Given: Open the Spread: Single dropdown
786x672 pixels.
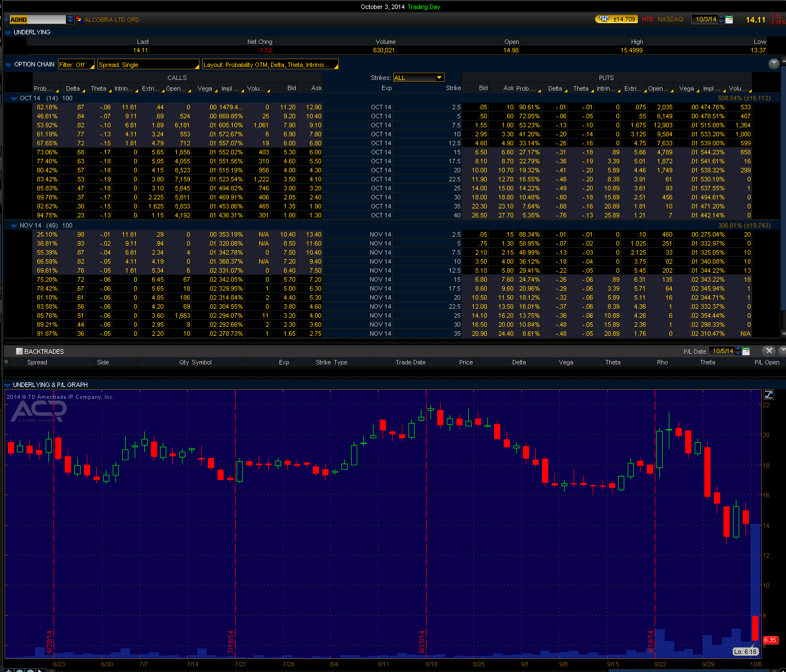Looking at the screenshot, I should [x=148, y=65].
